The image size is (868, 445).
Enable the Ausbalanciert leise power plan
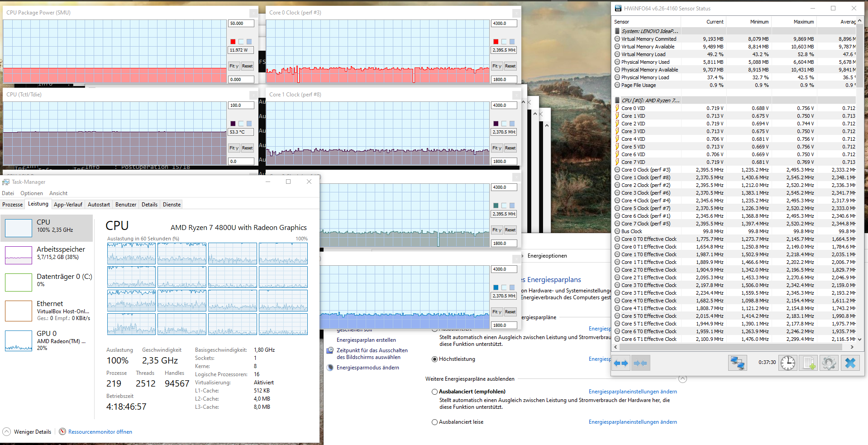tap(435, 422)
